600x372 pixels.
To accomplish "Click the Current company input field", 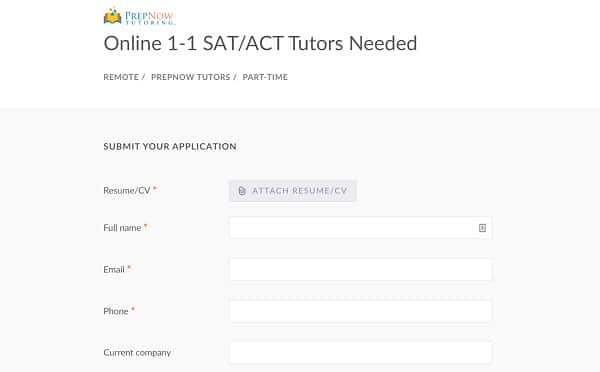I will 360,352.
